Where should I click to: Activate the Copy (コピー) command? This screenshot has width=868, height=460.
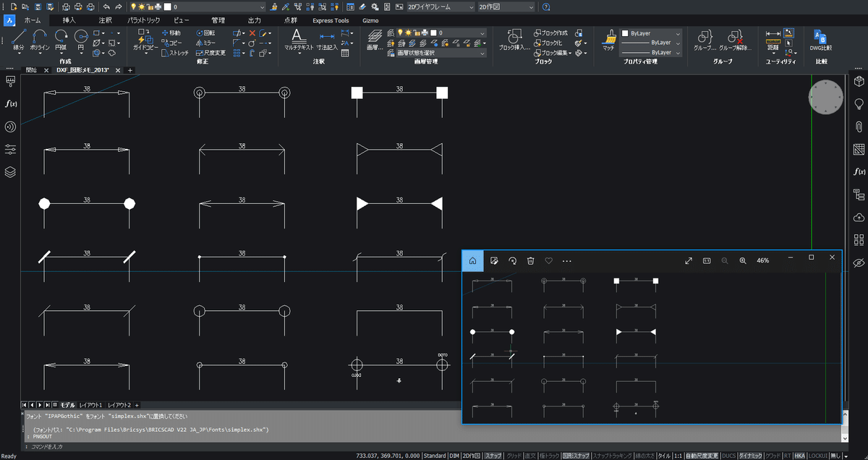pyautogui.click(x=171, y=43)
